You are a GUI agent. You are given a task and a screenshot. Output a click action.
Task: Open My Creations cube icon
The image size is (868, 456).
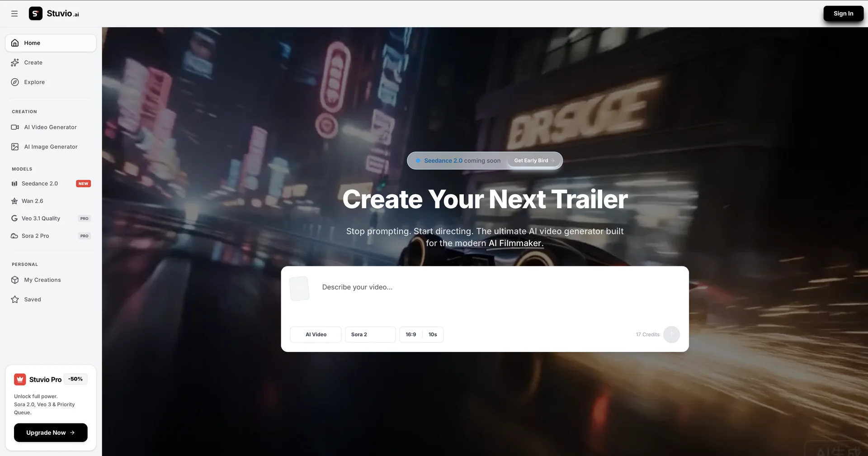[x=15, y=280]
